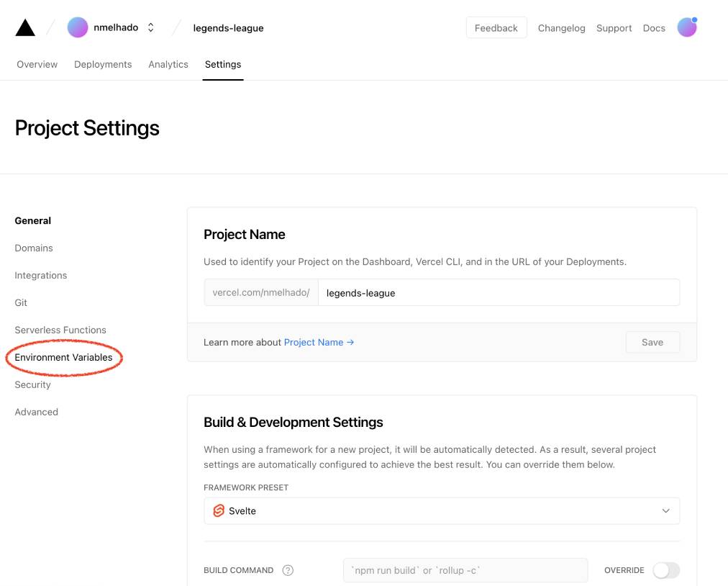
Task: Click the Build Command help question icon
Action: [288, 570]
